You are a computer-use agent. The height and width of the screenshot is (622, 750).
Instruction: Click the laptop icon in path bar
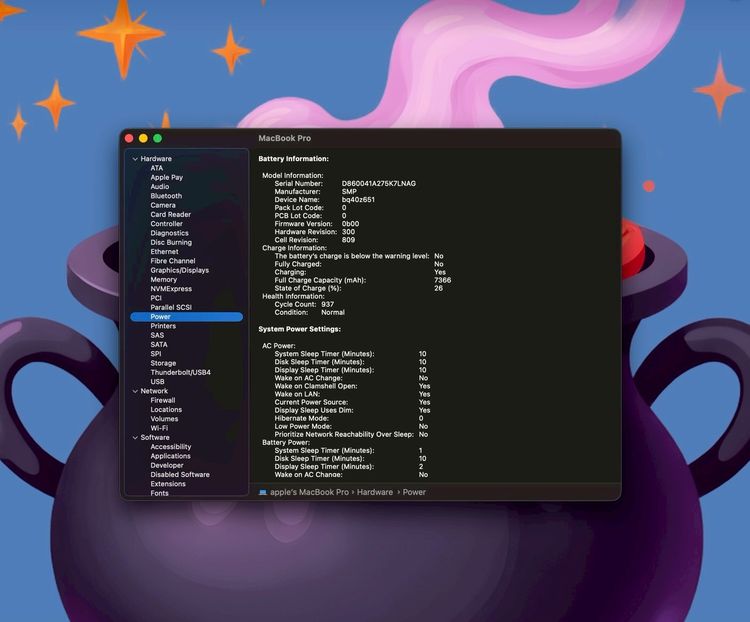pyautogui.click(x=263, y=492)
